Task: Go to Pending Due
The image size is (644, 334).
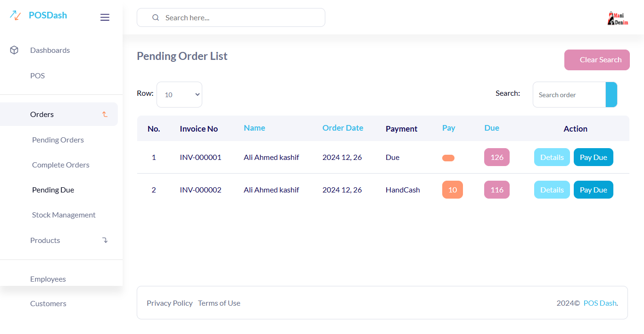Action: (53, 190)
